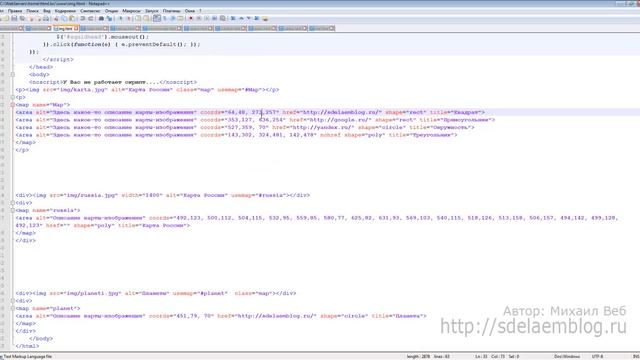
Task: Open the Запуск menu
Action: 152,11
